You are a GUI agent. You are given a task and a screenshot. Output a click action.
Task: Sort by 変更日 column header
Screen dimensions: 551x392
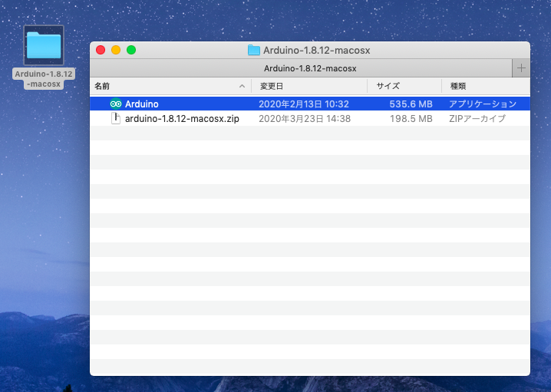pos(309,86)
